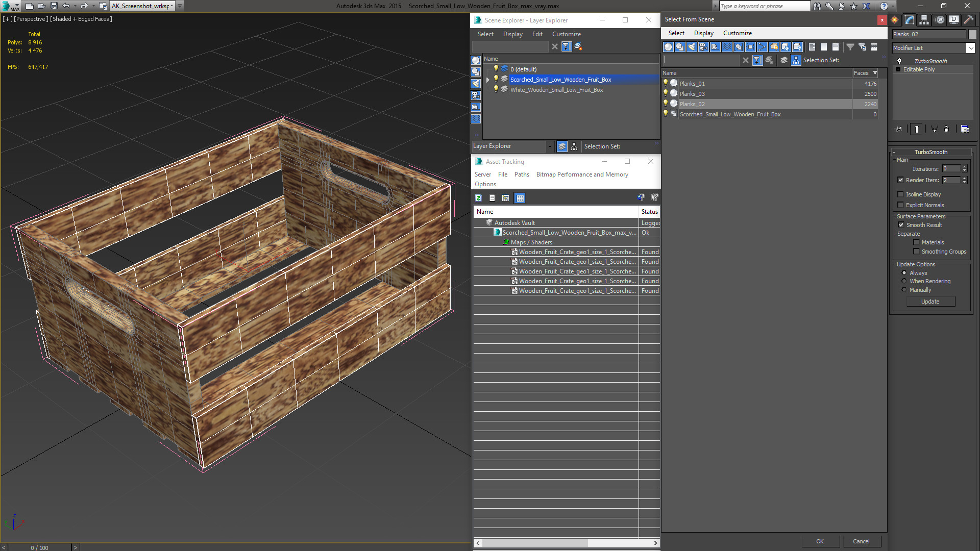
Task: Switch Asset Tracking to table view
Action: coord(520,198)
